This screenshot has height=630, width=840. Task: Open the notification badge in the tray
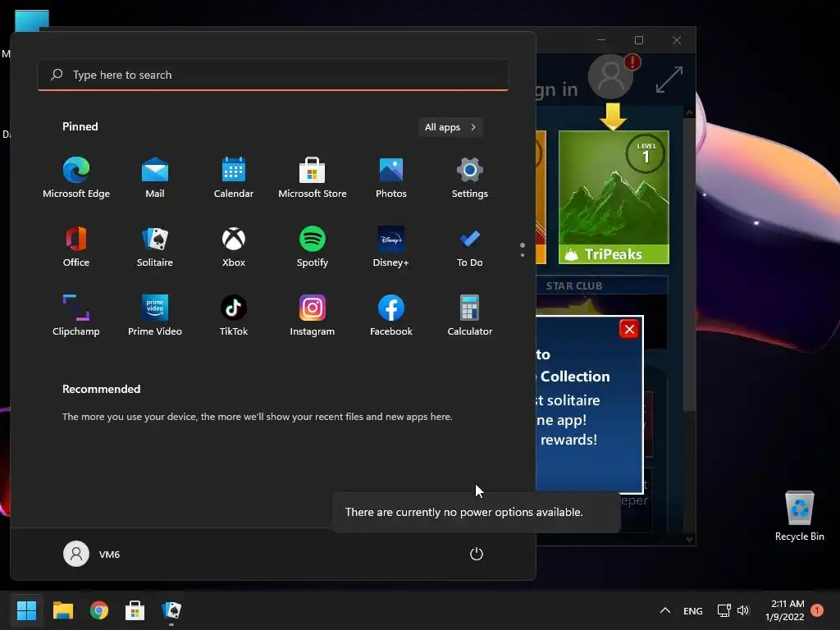(817, 610)
